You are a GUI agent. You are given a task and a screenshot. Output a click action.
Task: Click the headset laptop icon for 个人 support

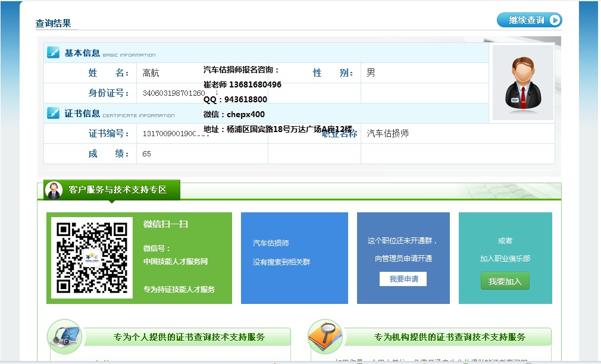(65, 337)
